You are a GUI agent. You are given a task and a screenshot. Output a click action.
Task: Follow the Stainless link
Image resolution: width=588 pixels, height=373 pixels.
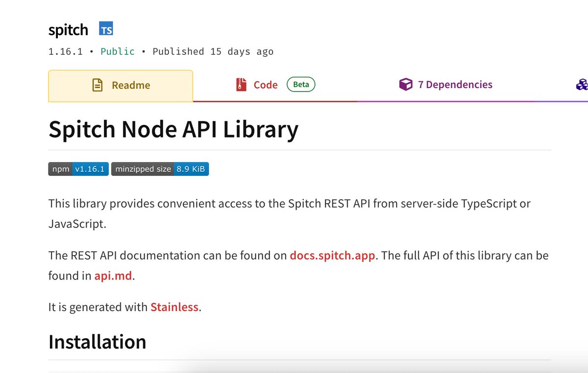pyautogui.click(x=174, y=307)
